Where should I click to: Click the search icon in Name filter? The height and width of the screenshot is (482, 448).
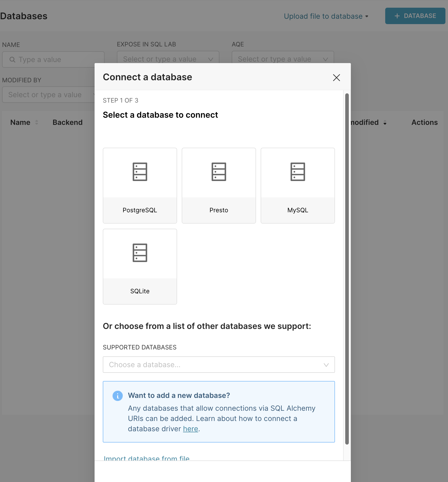coord(12,59)
